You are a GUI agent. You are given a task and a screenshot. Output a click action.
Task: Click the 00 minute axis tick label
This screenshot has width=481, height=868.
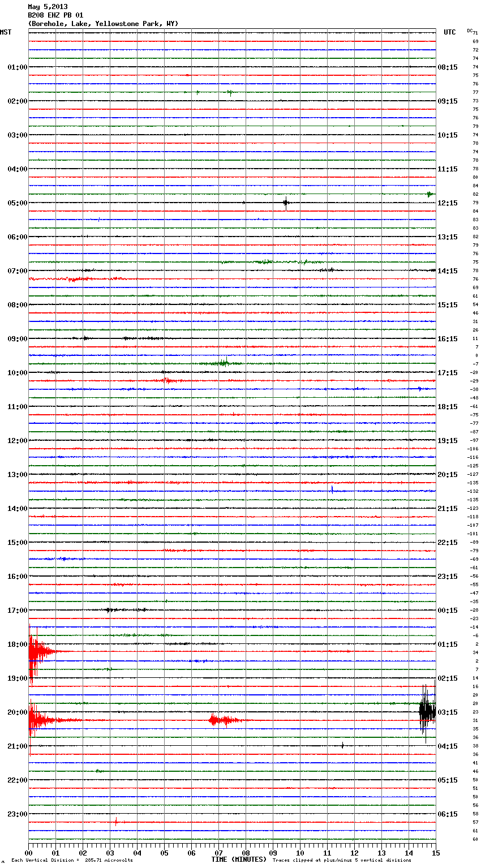pyautogui.click(x=28, y=853)
